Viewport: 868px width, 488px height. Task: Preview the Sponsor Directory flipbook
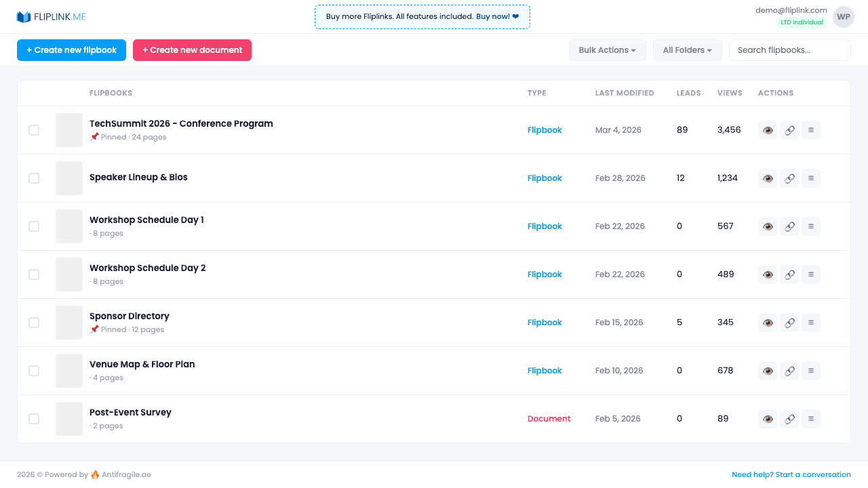pyautogui.click(x=767, y=322)
